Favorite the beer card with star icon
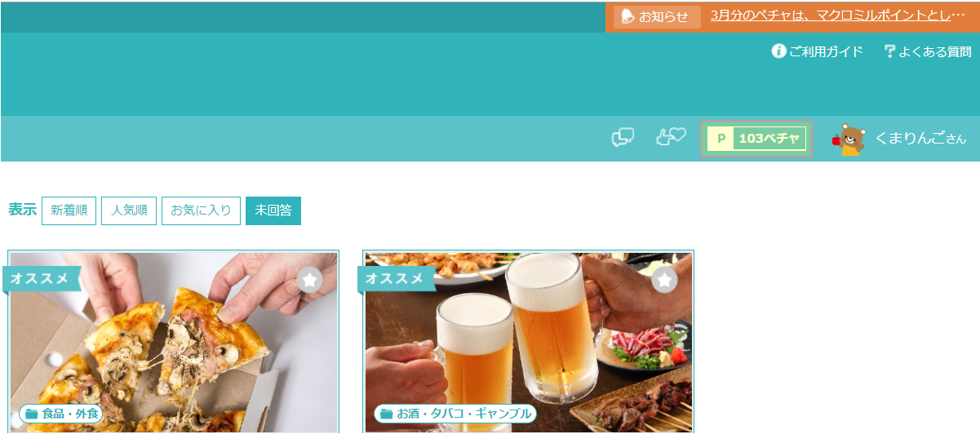Screen dimensions: 980x434 click(664, 280)
